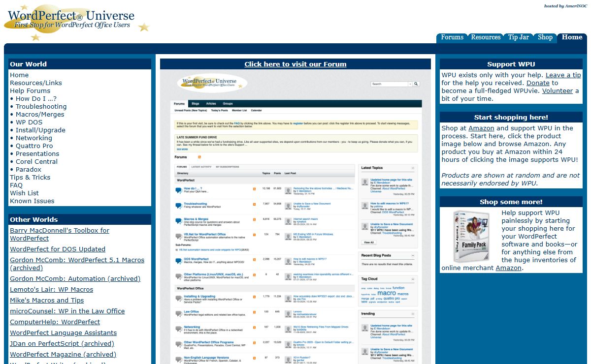Open the Forums tab in top navigation
Viewport: 591px width, 364px height.
tap(452, 37)
